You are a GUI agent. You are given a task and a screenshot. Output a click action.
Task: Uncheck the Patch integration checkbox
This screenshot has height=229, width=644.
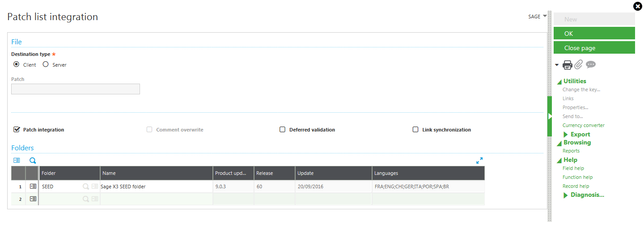click(17, 130)
